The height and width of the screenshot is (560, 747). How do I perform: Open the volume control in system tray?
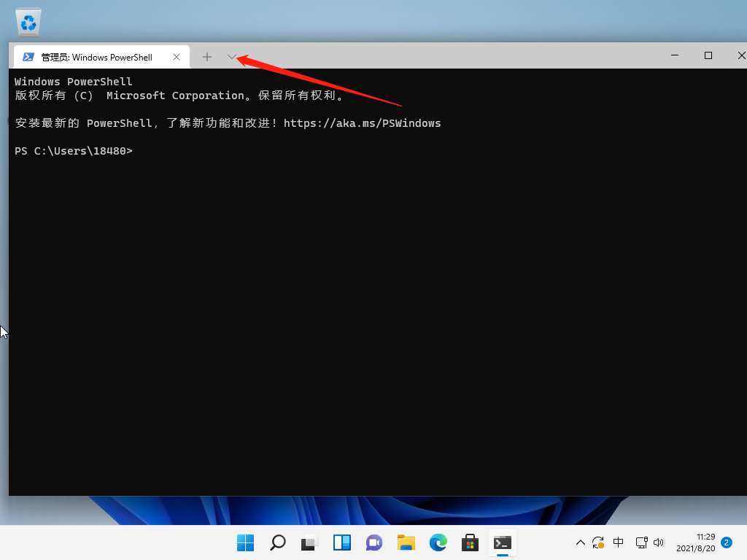[659, 542]
